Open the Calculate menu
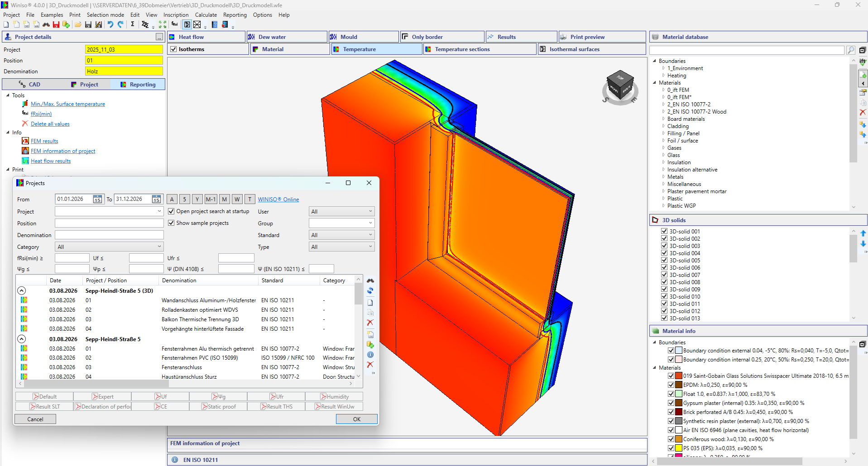 click(x=206, y=15)
